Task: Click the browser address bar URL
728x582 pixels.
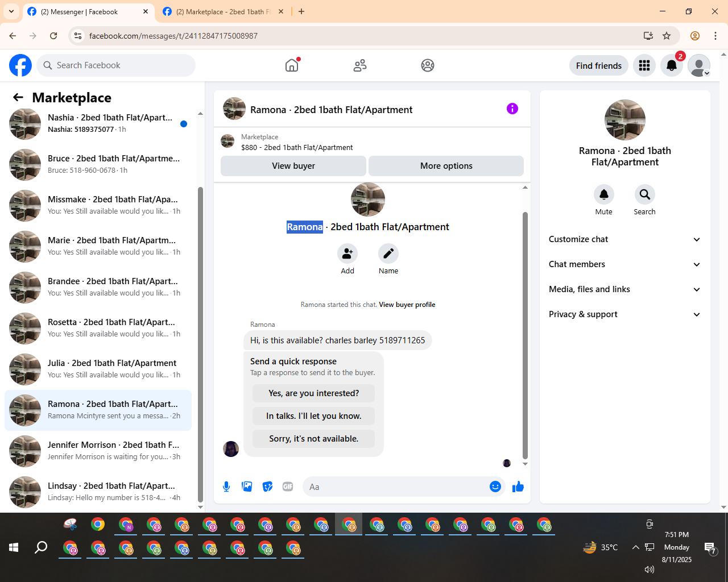Action: coord(173,36)
